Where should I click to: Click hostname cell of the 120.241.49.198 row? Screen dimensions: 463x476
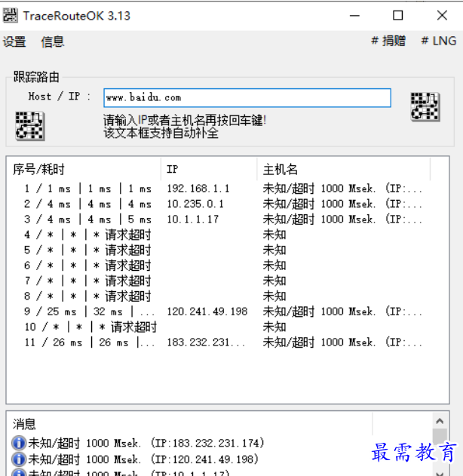coord(342,312)
